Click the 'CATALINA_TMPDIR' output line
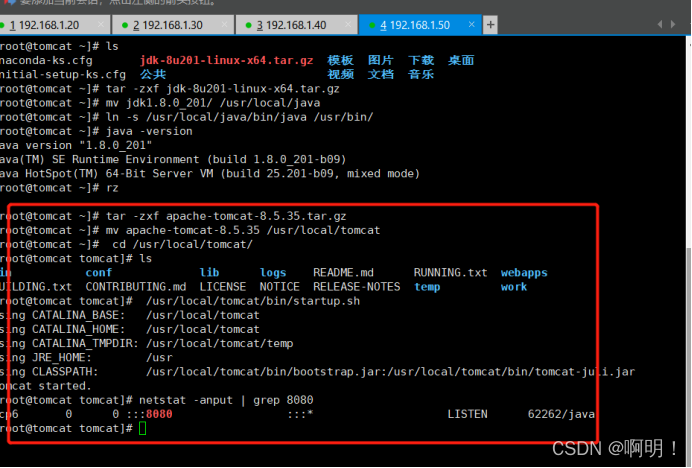Image resolution: width=692 pixels, height=468 pixels. coord(147,343)
